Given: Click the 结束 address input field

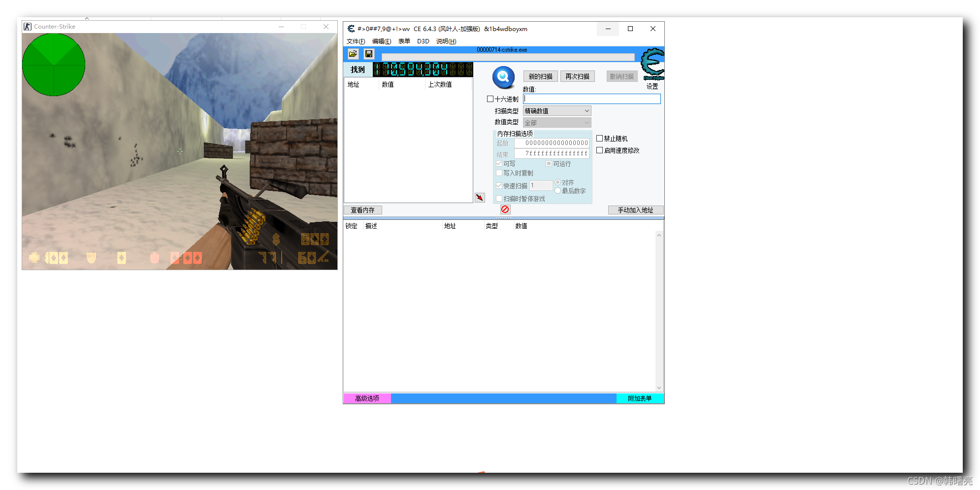Looking at the screenshot, I should (x=552, y=154).
